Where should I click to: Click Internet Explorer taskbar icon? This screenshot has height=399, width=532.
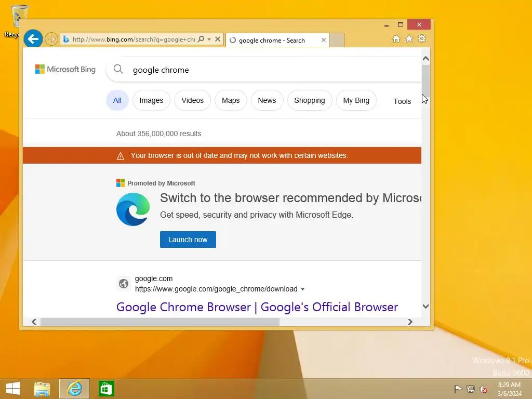coord(74,389)
